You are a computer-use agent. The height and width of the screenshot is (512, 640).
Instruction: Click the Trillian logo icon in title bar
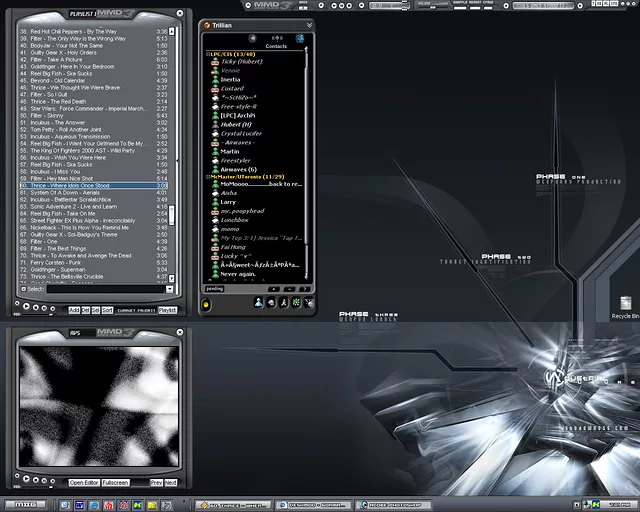pyautogui.click(x=207, y=25)
